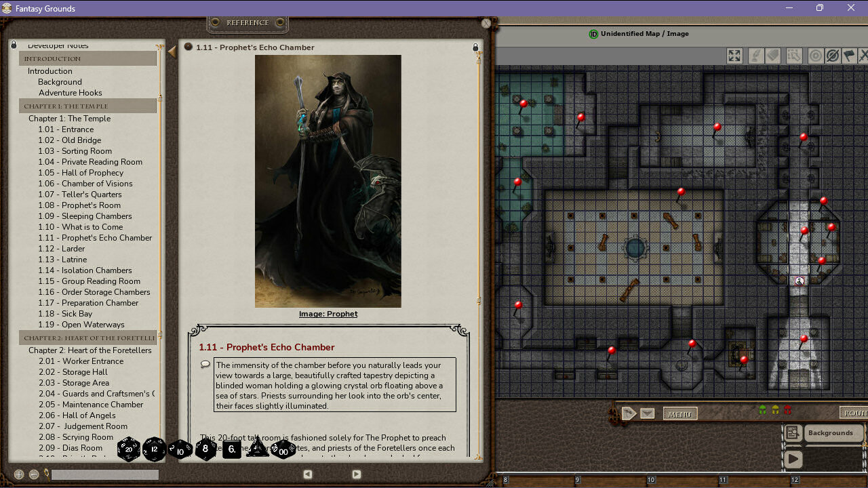
Task: Click the green helmet status indicator
Action: click(762, 410)
